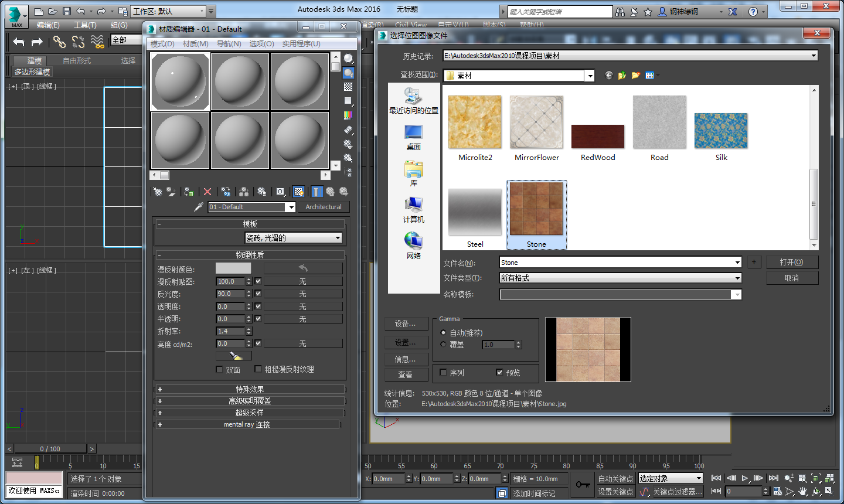The width and height of the screenshot is (844, 504).
Task: Open the 编辑(E) menu
Action: pyautogui.click(x=48, y=25)
